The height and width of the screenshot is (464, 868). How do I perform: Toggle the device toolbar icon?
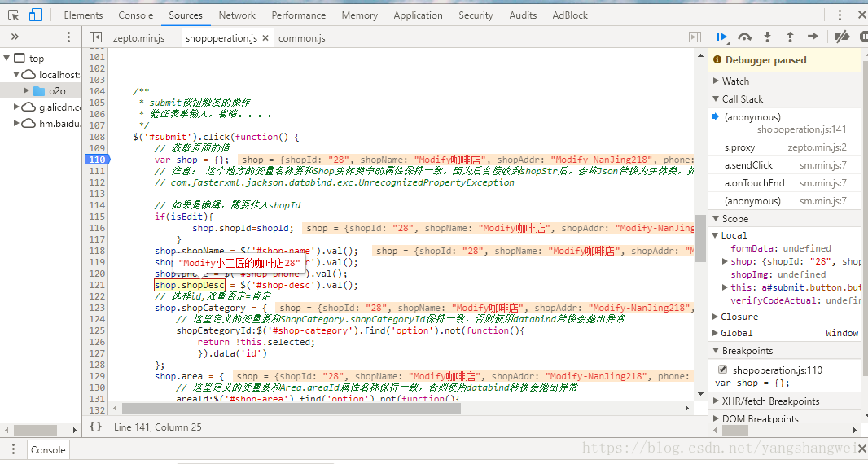(35, 15)
